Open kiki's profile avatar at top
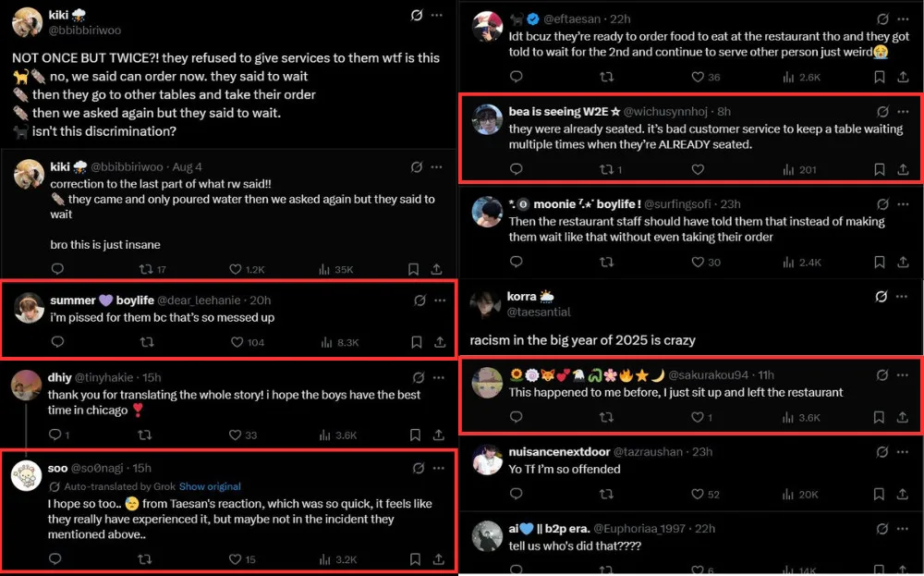The width and height of the screenshot is (924, 576). [29, 22]
